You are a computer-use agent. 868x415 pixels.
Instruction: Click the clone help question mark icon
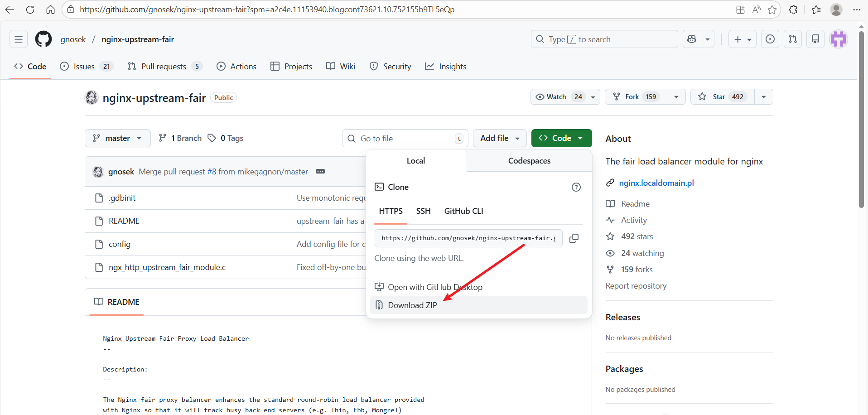point(576,187)
